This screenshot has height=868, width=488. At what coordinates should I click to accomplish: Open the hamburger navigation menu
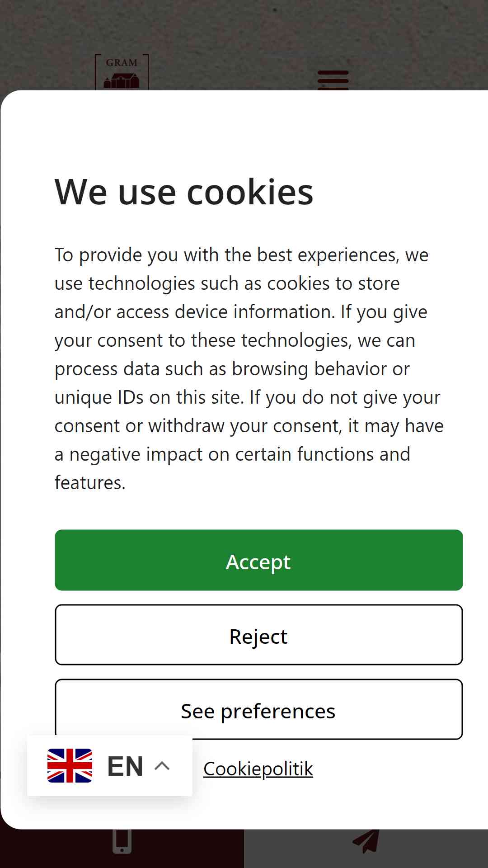333,80
